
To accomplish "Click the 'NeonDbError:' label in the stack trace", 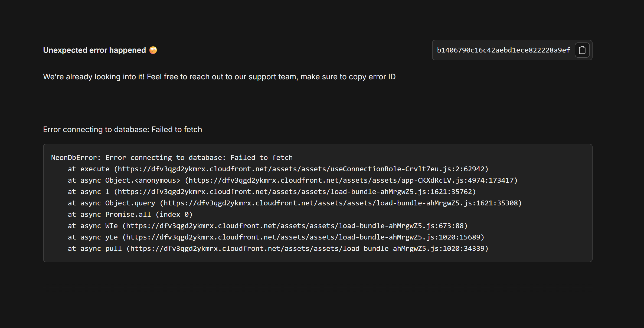I will pos(76,158).
